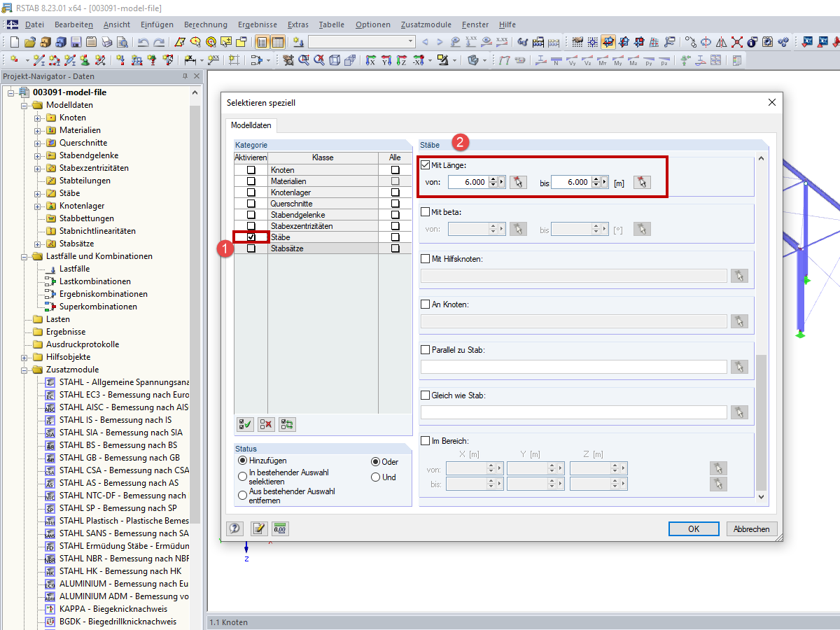Open units settings via the 0.00 icon
Screen dimensions: 840x630
coord(280,528)
